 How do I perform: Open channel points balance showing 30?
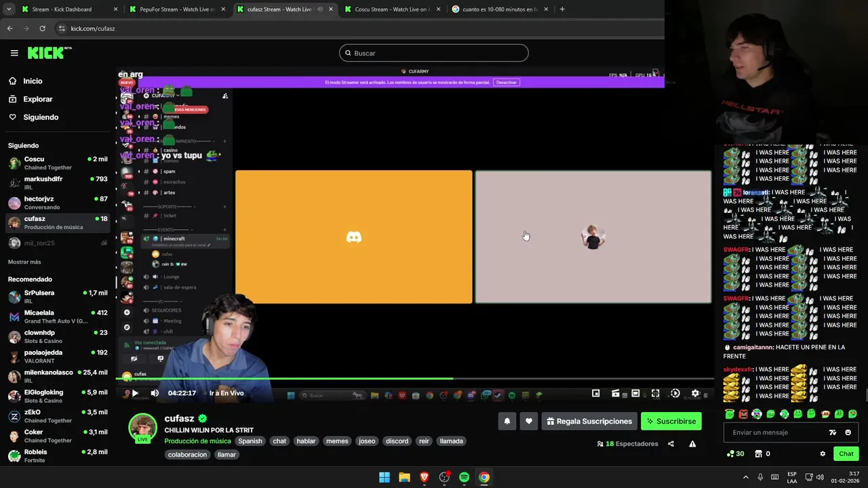point(735,454)
